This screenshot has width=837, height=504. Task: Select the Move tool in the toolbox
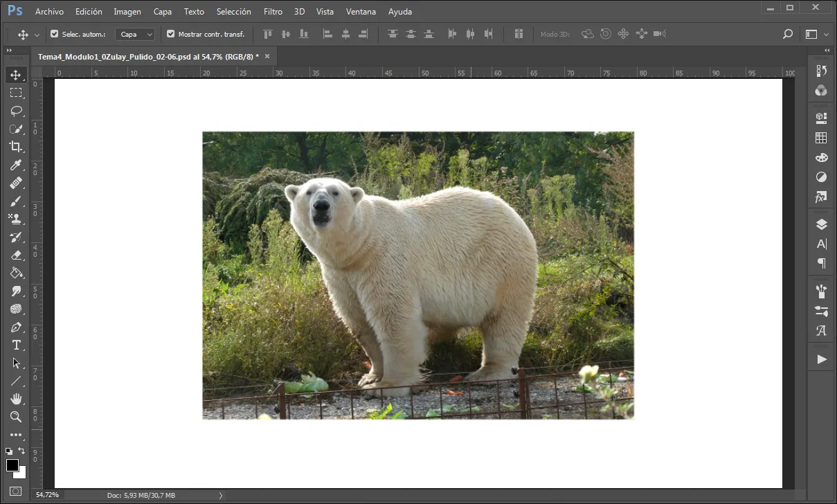pos(16,75)
